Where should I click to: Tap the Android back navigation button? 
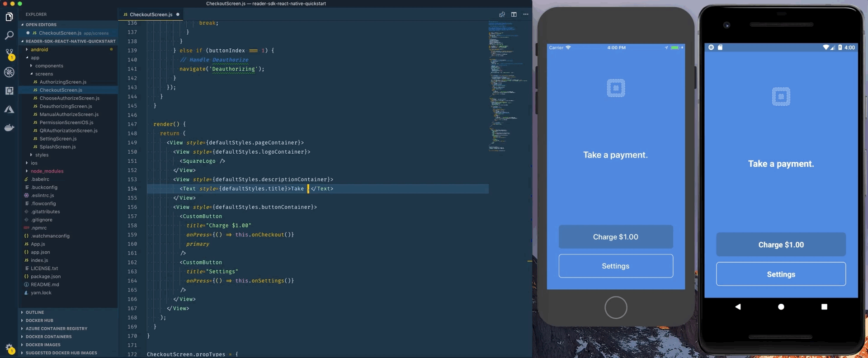click(738, 307)
